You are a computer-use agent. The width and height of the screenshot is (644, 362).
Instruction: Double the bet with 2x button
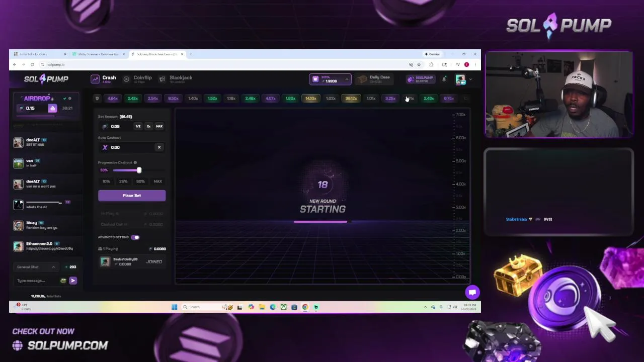pos(148,126)
